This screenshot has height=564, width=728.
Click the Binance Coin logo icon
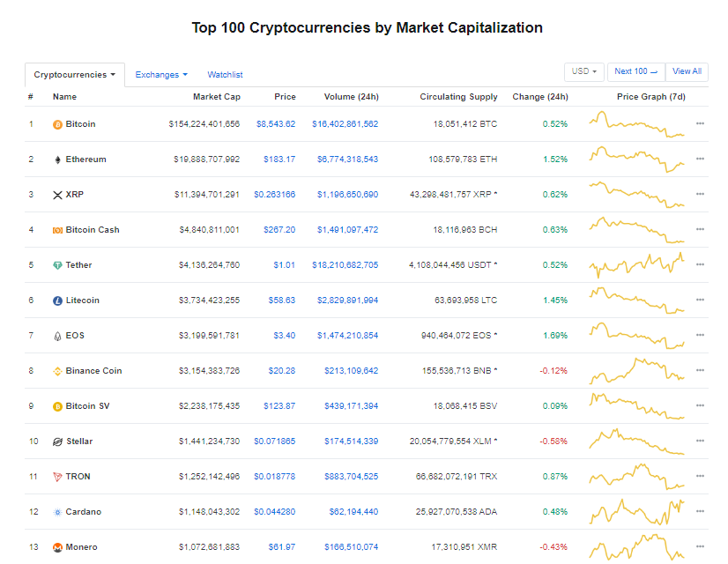pos(57,371)
